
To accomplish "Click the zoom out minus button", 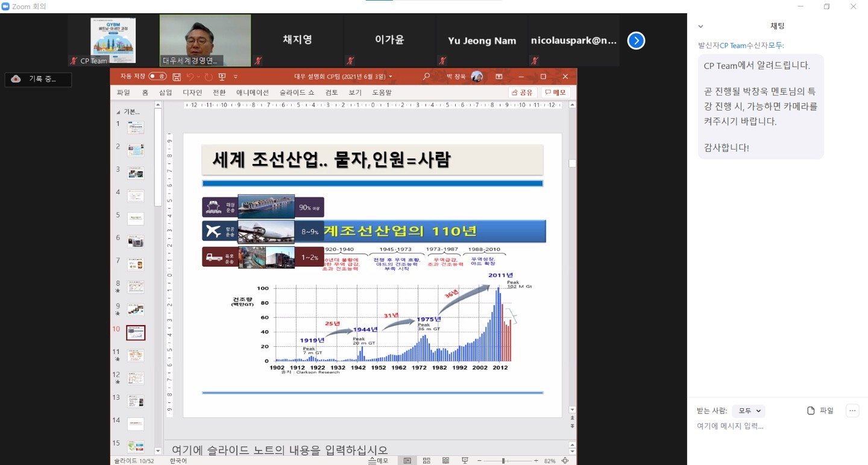I will click(480, 461).
